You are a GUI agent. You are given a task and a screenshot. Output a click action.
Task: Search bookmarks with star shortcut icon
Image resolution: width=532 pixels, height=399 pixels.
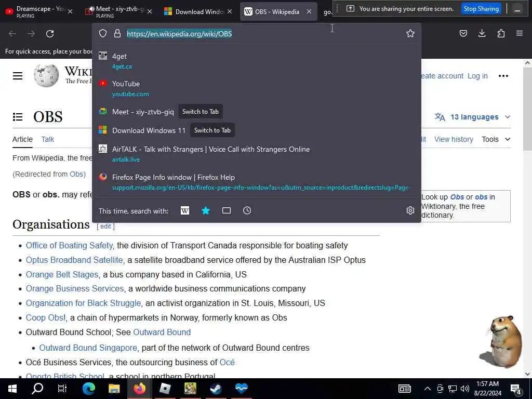(206, 211)
